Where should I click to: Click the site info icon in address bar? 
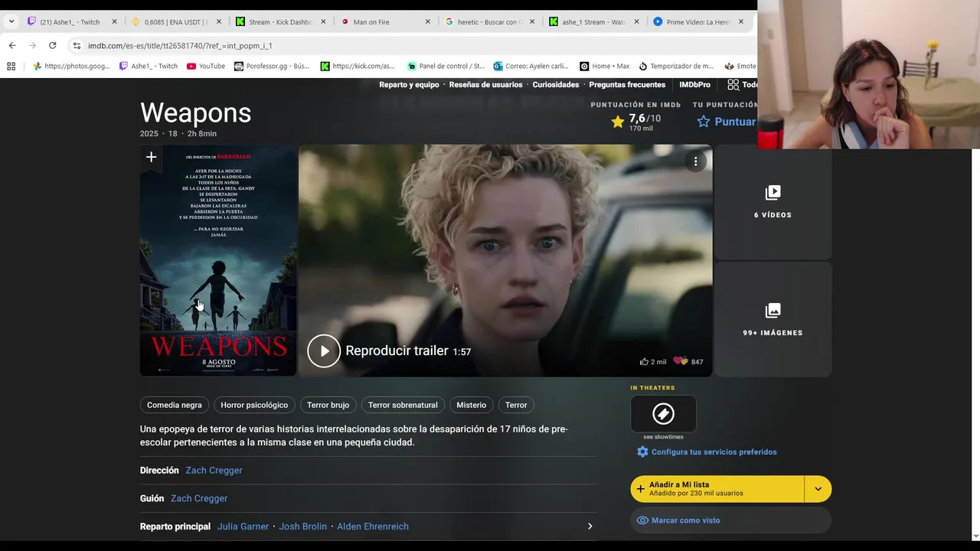point(77,46)
